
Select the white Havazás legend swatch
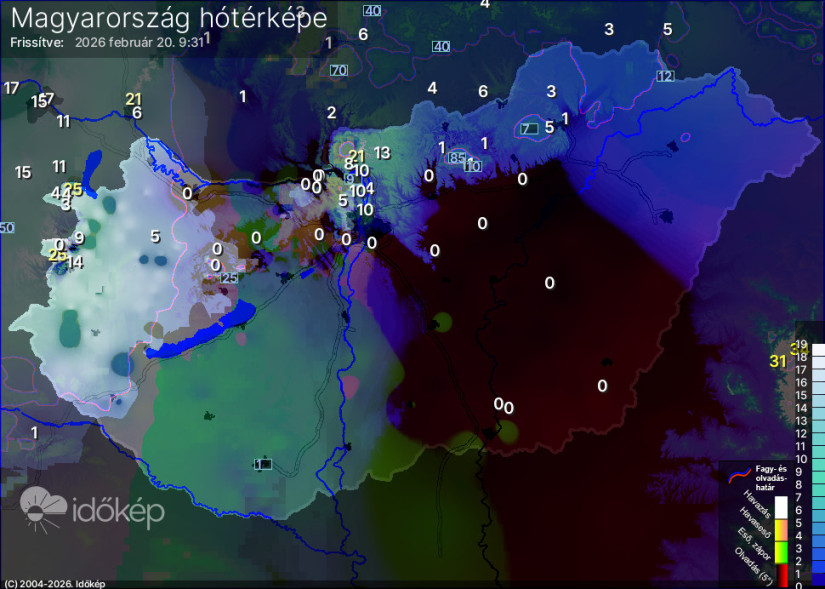tap(781, 506)
